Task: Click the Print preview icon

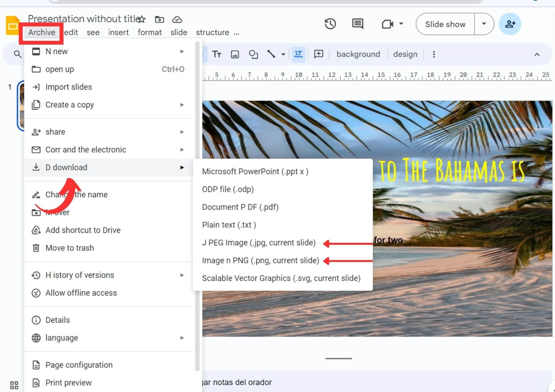Action: pos(36,383)
